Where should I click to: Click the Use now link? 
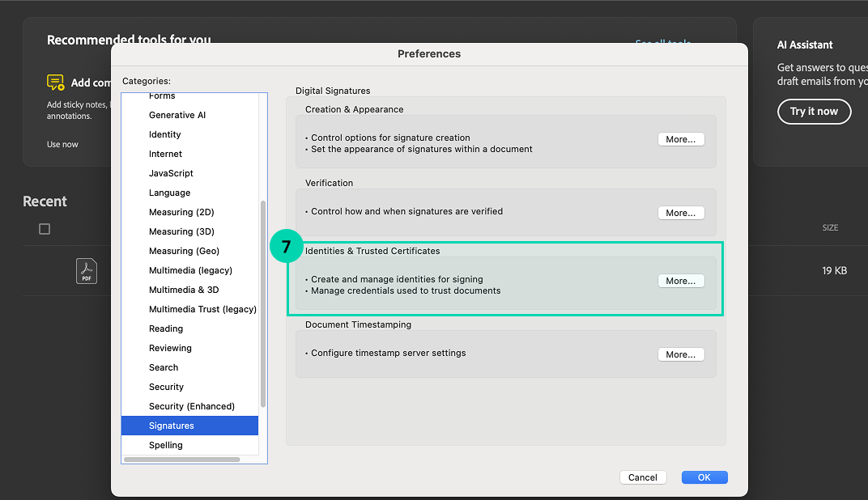click(x=62, y=144)
